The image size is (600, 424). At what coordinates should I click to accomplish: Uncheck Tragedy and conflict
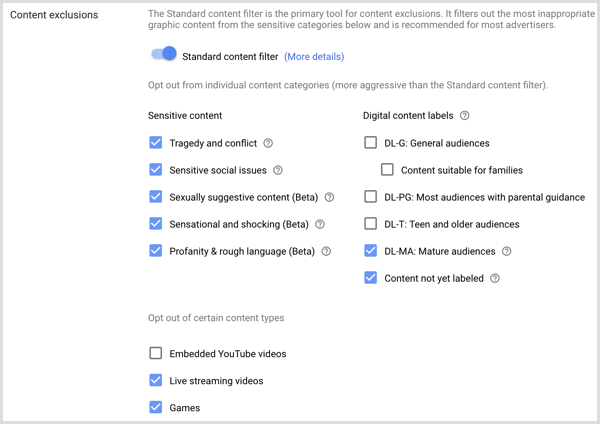tap(155, 143)
